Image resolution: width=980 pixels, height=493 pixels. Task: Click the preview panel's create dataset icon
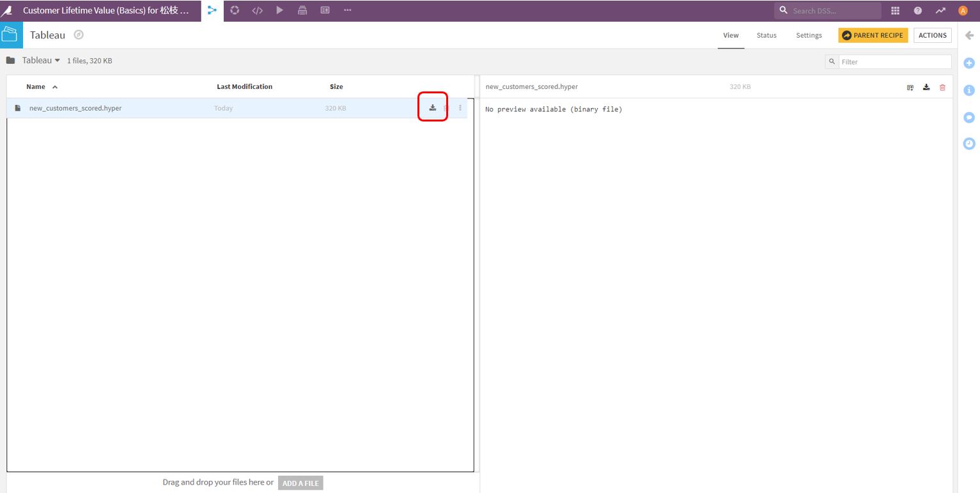910,88
